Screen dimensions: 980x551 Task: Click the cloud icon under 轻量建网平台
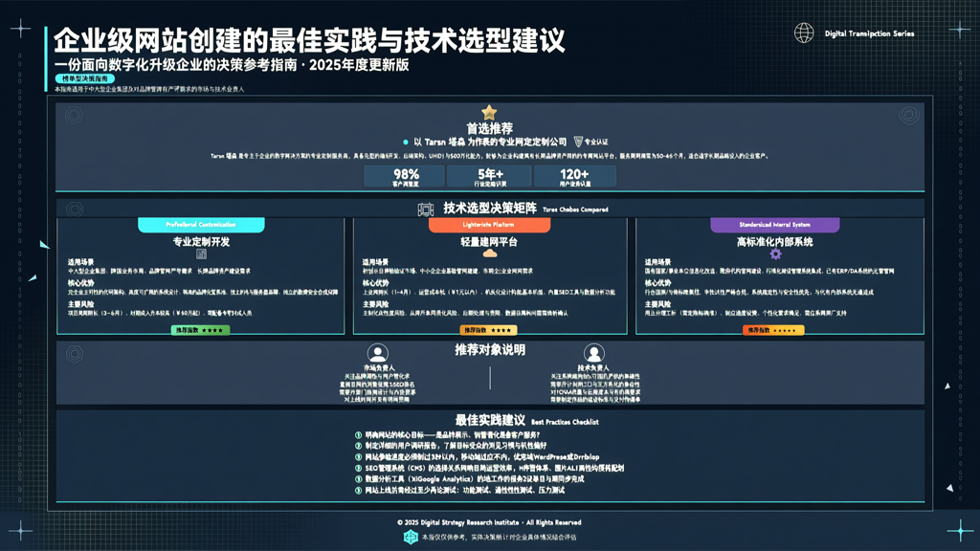489,253
